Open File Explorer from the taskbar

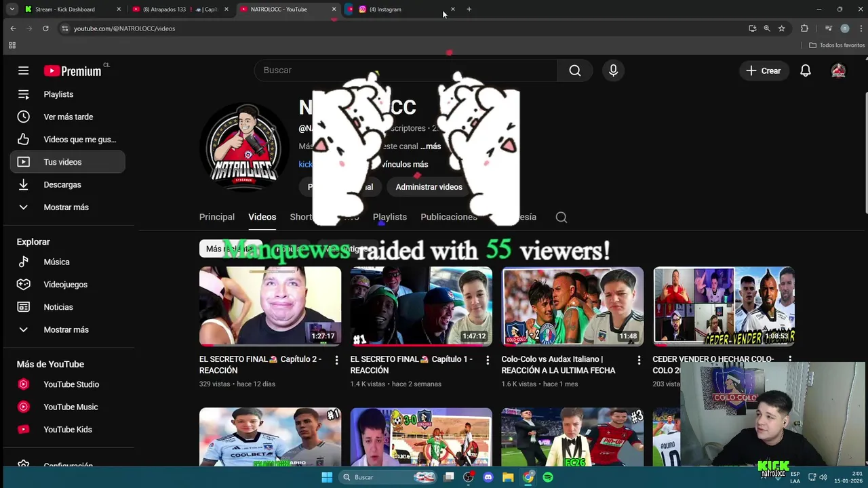[508, 477]
